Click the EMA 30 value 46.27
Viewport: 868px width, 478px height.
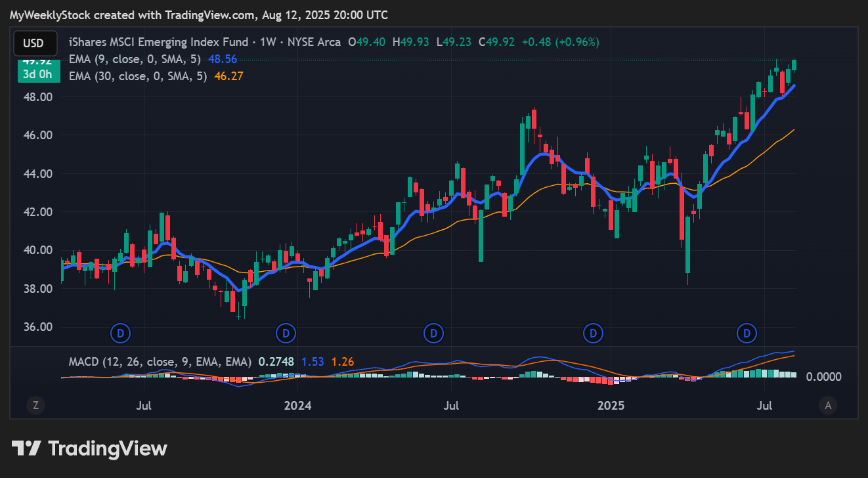click(228, 76)
